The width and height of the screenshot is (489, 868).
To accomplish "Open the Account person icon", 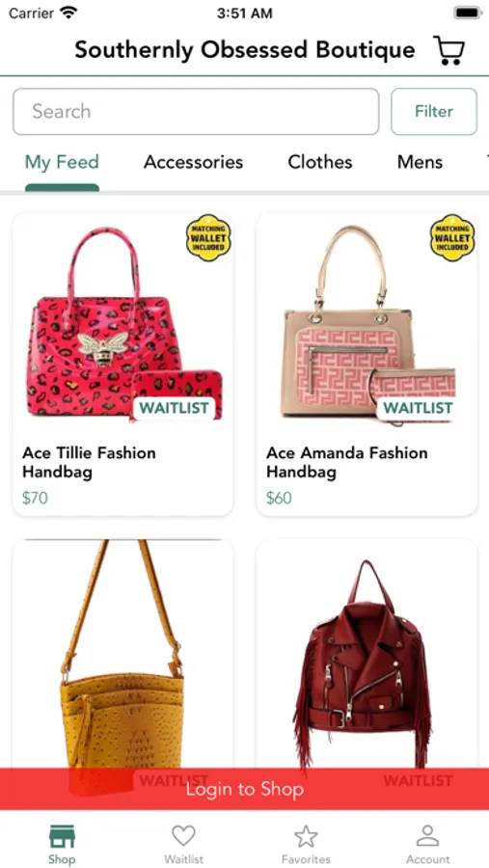I will 427,836.
